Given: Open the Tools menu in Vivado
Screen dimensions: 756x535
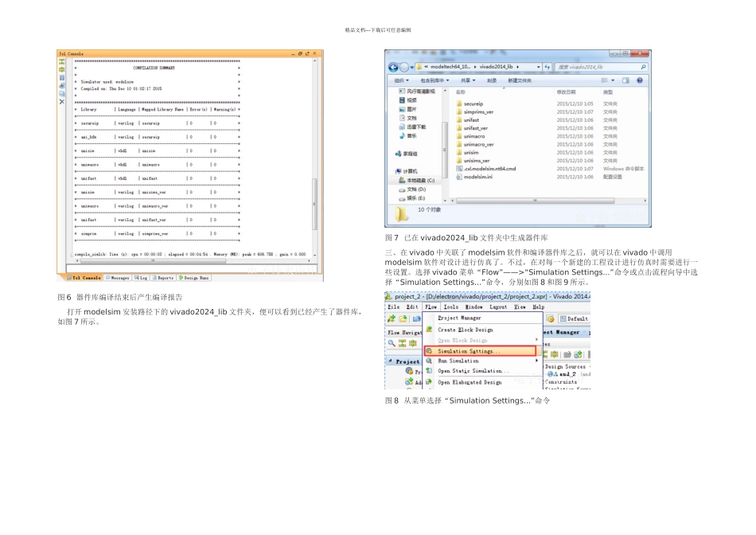Looking at the screenshot, I should click(x=450, y=307).
